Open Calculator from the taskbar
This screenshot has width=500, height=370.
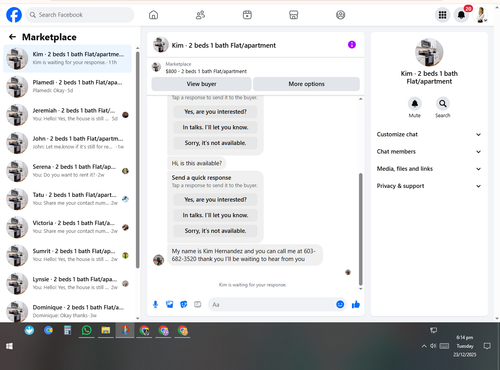tap(68, 330)
